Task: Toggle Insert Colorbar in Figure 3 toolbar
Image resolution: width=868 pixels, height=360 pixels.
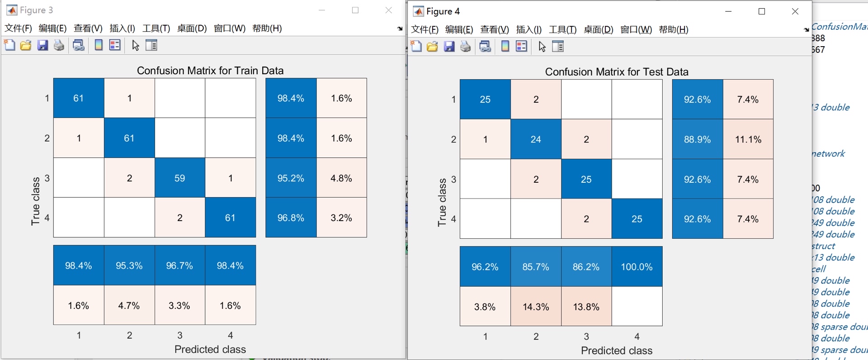Action: [x=98, y=45]
